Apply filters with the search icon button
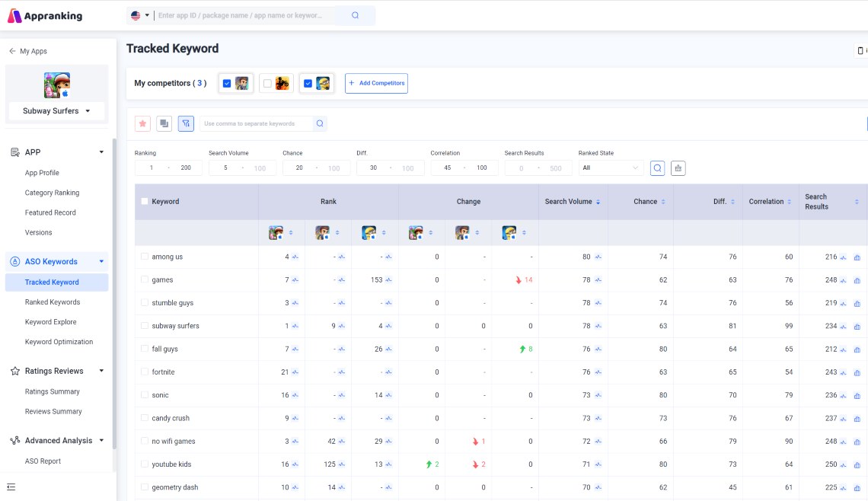The height and width of the screenshot is (501, 868). (x=657, y=168)
